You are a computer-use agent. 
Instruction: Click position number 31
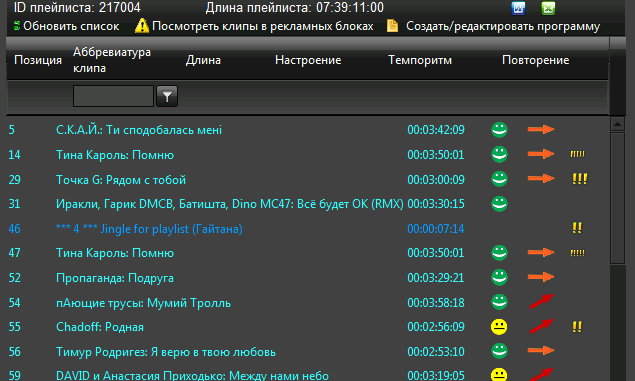coord(15,204)
